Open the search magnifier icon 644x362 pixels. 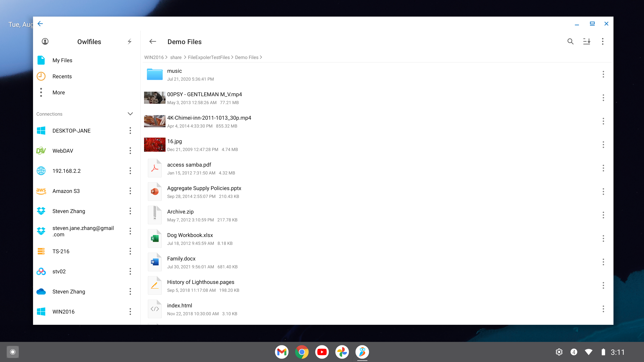(570, 41)
